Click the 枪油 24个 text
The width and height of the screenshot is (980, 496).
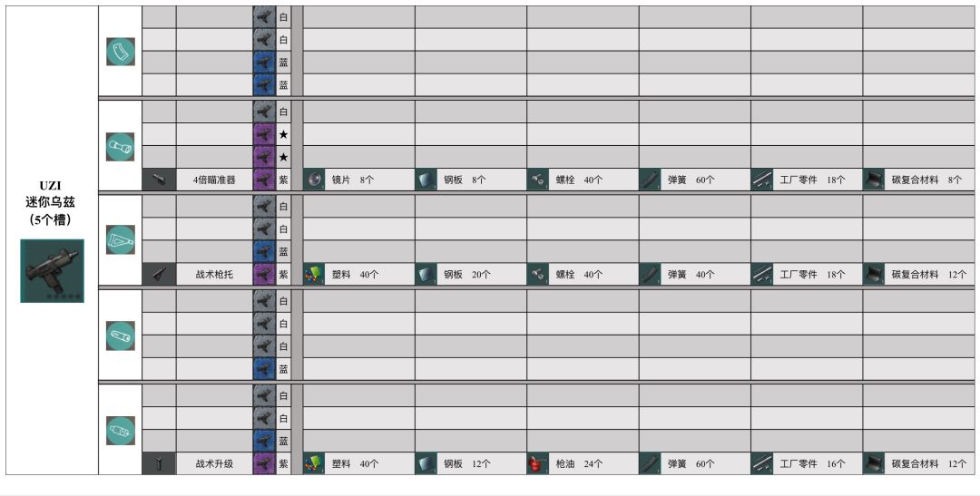tap(579, 464)
